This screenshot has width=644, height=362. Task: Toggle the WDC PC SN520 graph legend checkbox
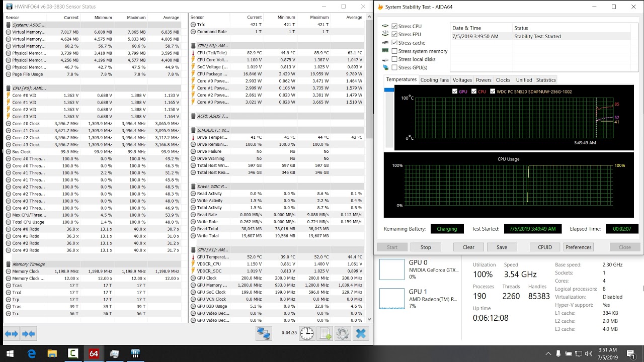[x=492, y=92]
